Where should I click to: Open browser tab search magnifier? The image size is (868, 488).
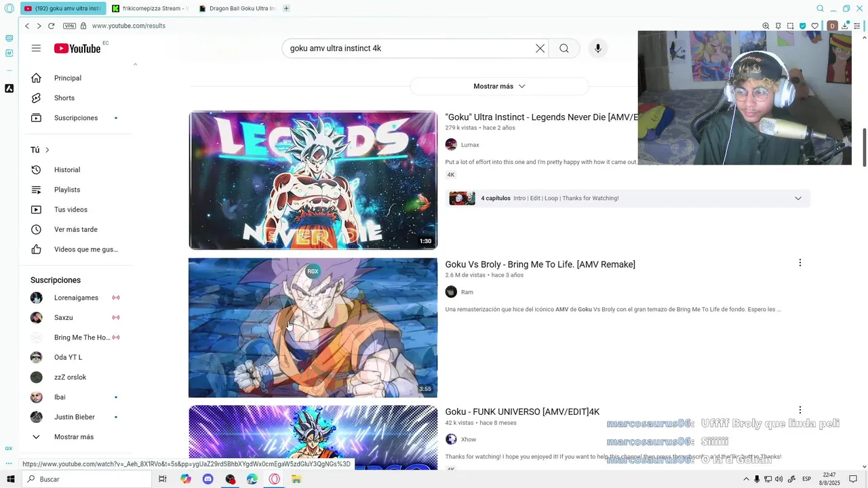pos(820,8)
